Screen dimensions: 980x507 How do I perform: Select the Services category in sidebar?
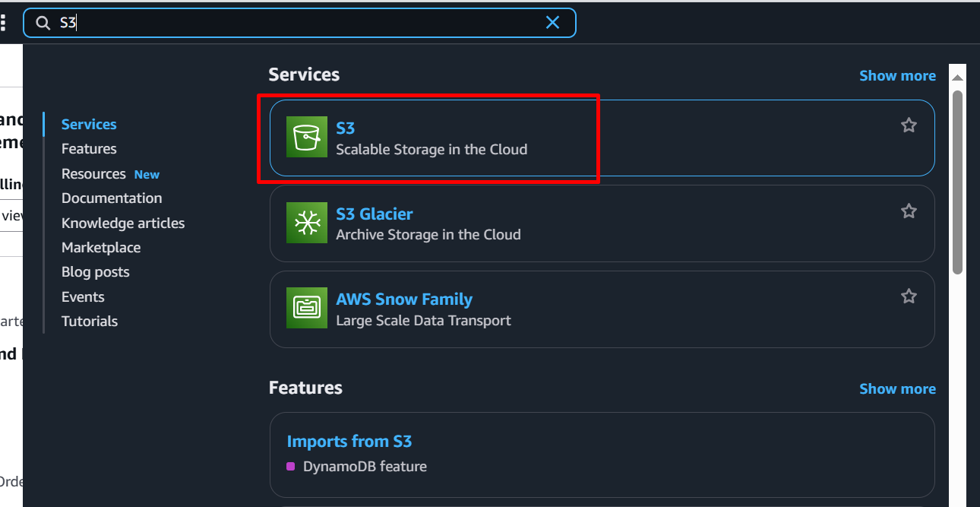point(89,124)
